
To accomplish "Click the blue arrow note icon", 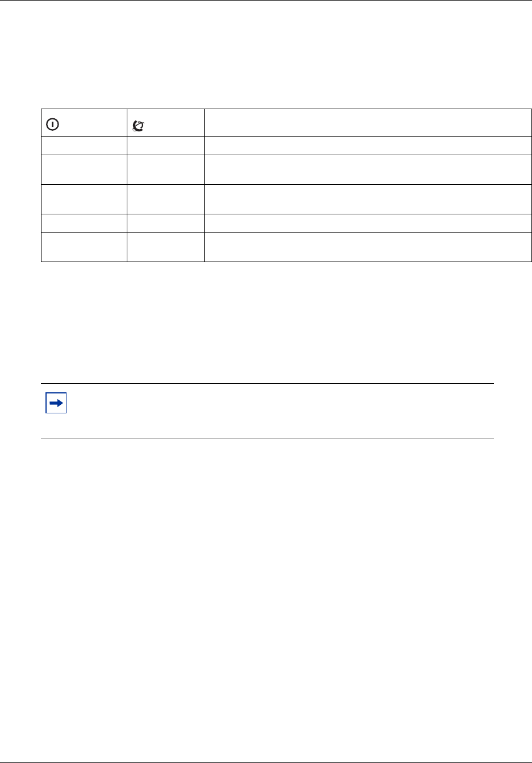I will pos(56,403).
